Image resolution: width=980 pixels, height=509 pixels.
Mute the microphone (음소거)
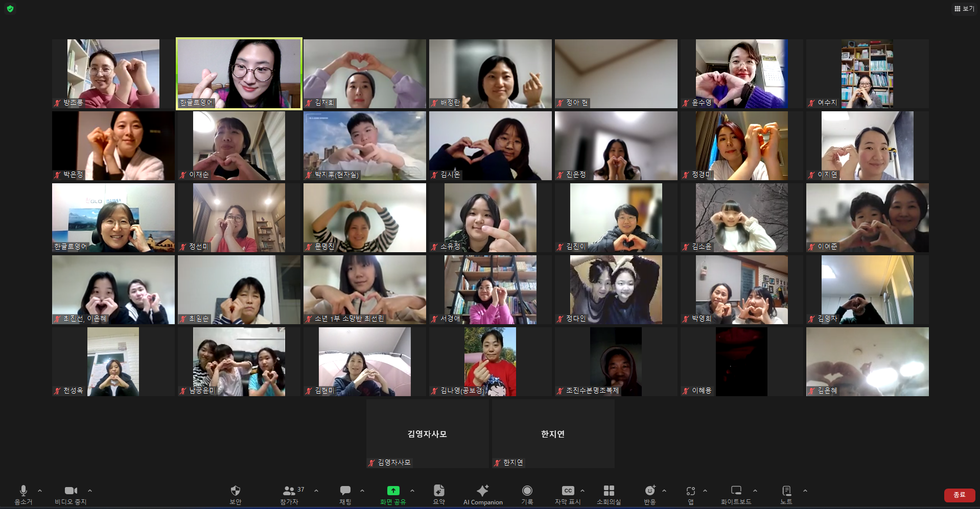23,494
